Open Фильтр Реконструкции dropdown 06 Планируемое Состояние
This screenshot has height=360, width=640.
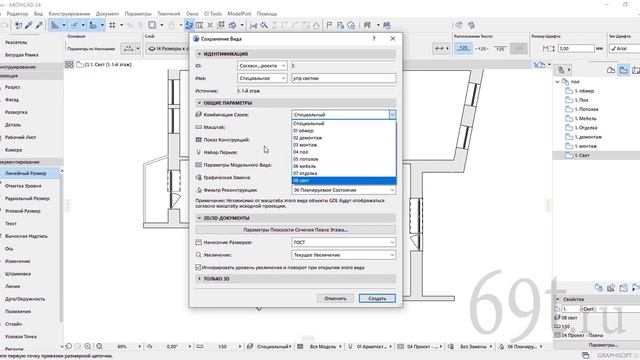click(344, 190)
